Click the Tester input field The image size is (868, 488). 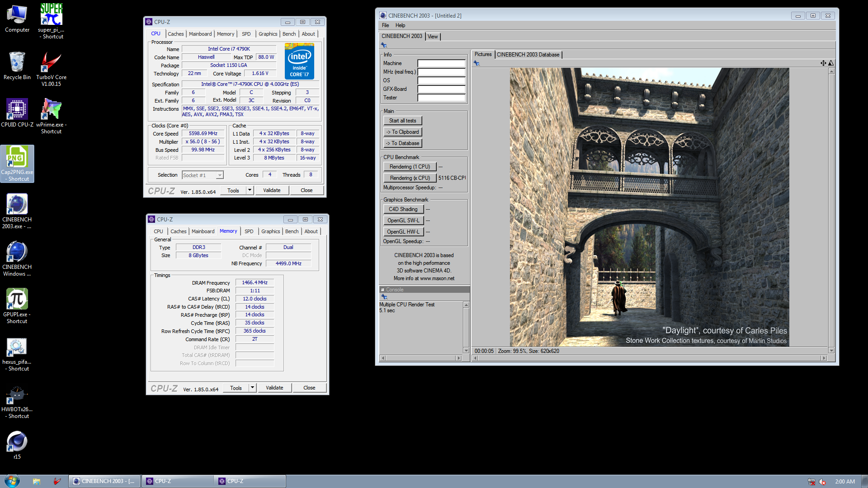441,98
